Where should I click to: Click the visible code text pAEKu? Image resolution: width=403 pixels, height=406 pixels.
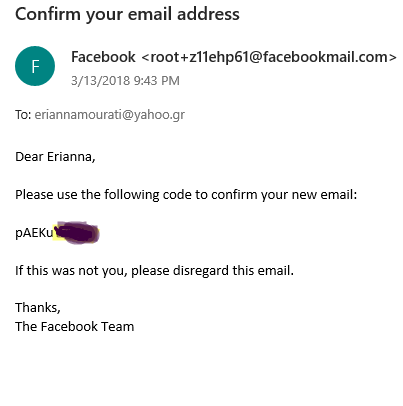pos(34,233)
